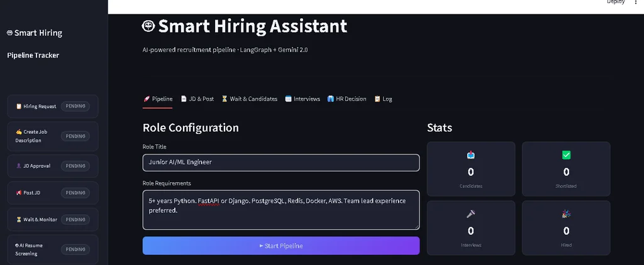Click the Role Title field label

point(155,147)
